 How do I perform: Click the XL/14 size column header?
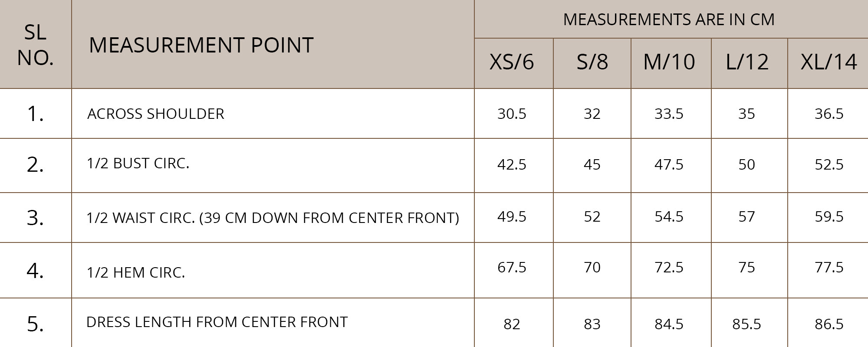coord(829,62)
